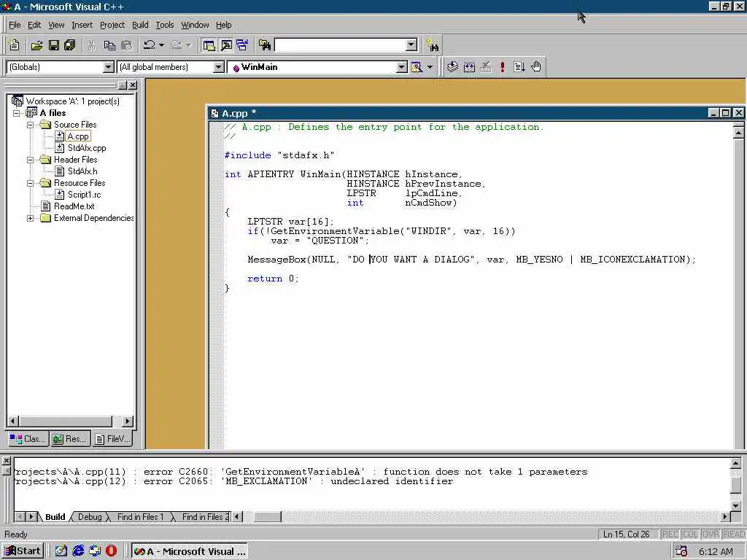The height and width of the screenshot is (560, 747).
Task: Click the Start button on taskbar
Action: pos(23,551)
